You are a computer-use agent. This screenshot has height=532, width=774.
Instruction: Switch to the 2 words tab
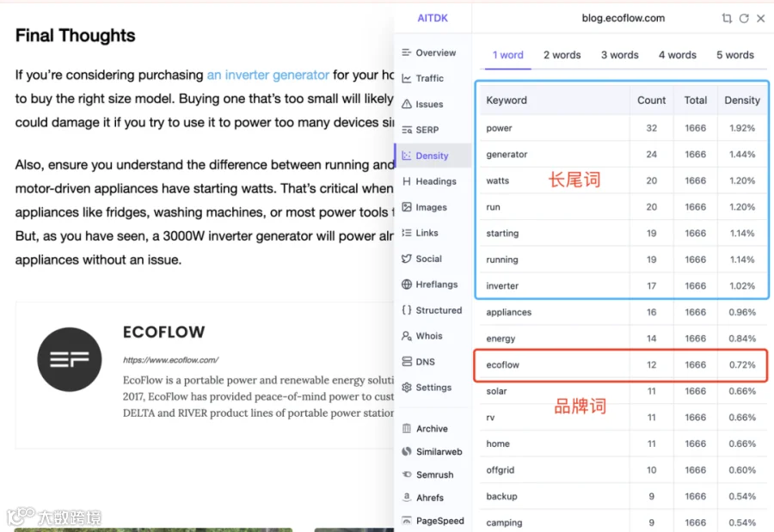pyautogui.click(x=562, y=55)
